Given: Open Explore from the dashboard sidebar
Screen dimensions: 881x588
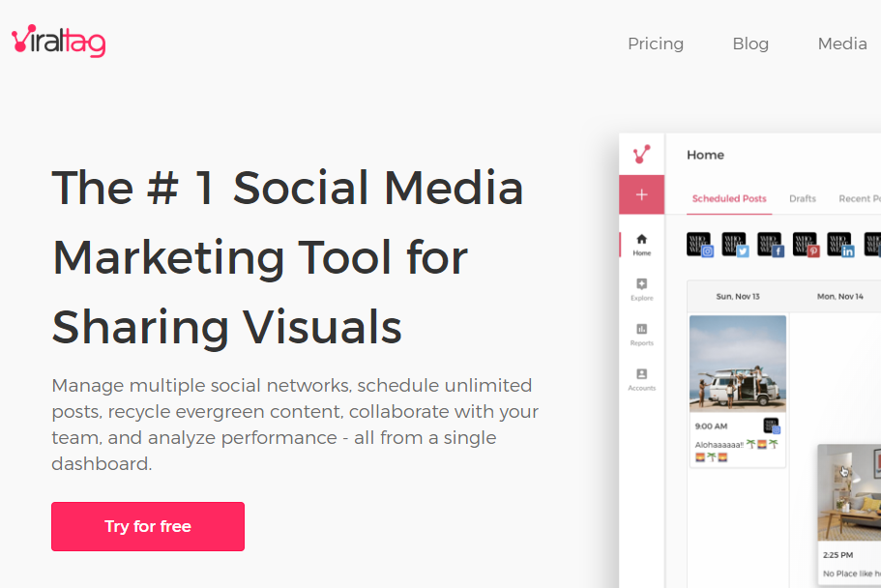Looking at the screenshot, I should [641, 289].
